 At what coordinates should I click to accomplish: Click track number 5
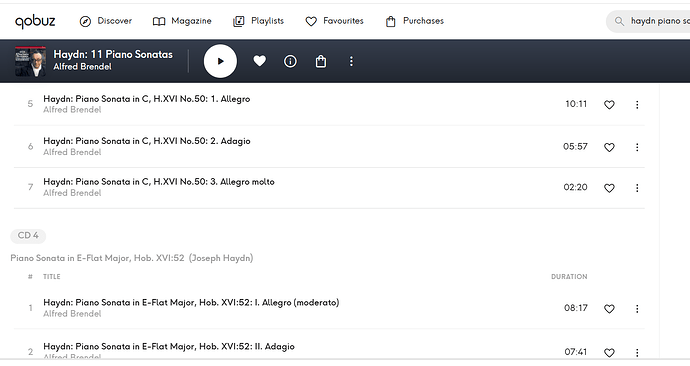coord(30,104)
